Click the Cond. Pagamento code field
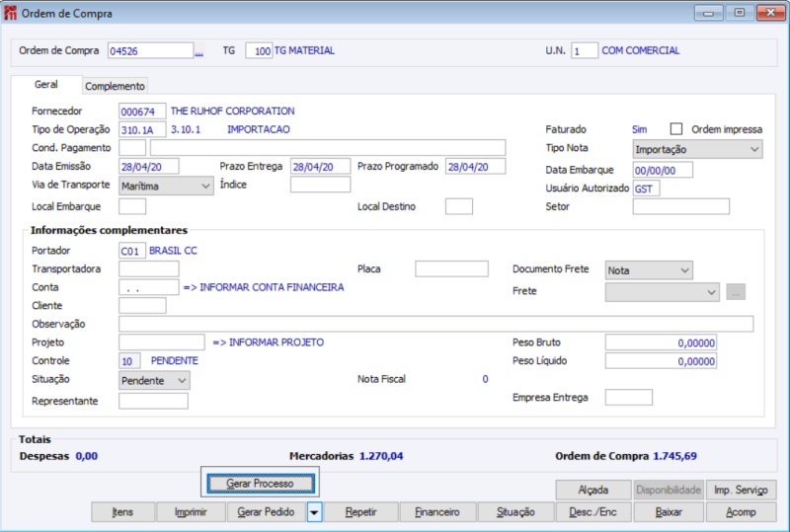Screen dimensions: 790x532 132,148
